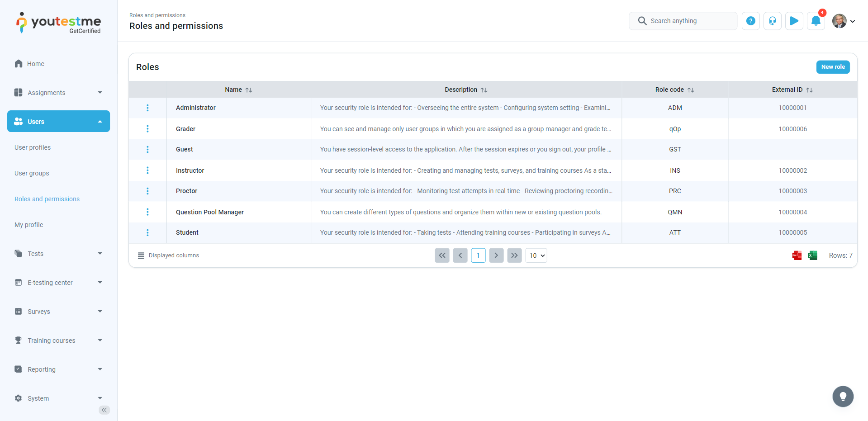Screen dimensions: 868x421
Task: Export roles table as PDF
Action: [797, 255]
